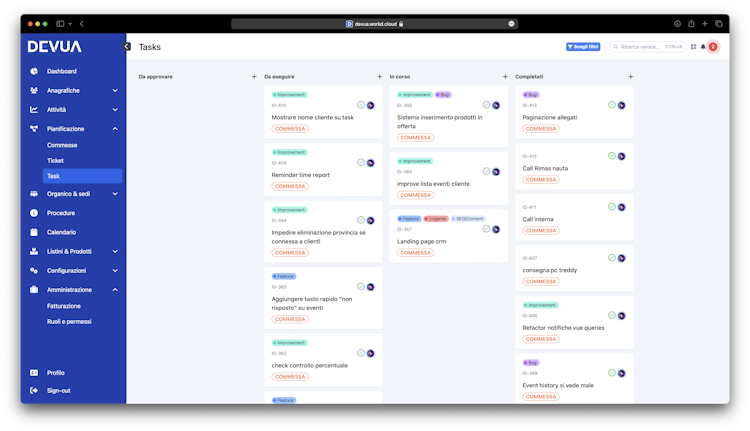Click the Attività chart icon
This screenshot has height=431, width=750.
(34, 110)
